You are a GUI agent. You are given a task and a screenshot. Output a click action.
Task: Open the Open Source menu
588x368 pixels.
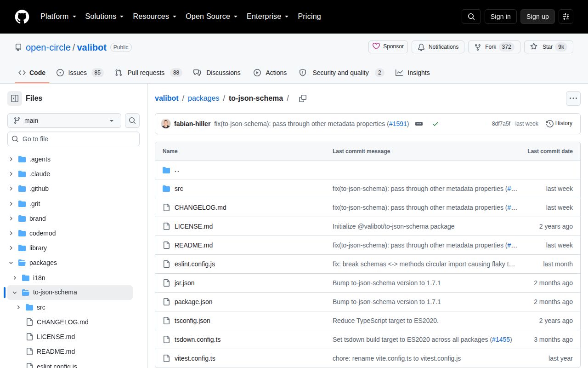(x=212, y=17)
